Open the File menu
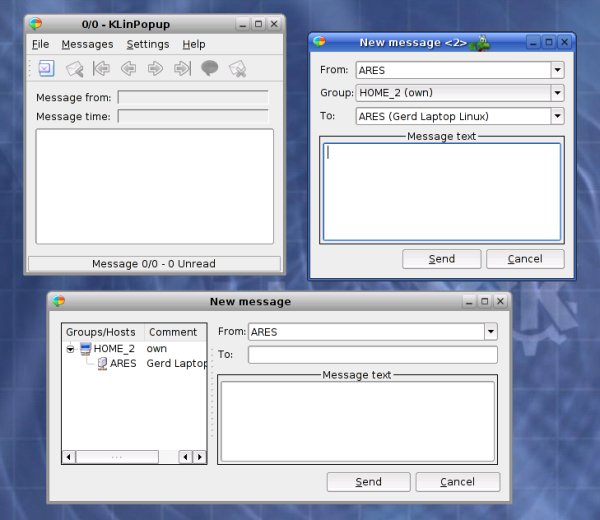Image resolution: width=600 pixels, height=520 pixels. [40, 44]
